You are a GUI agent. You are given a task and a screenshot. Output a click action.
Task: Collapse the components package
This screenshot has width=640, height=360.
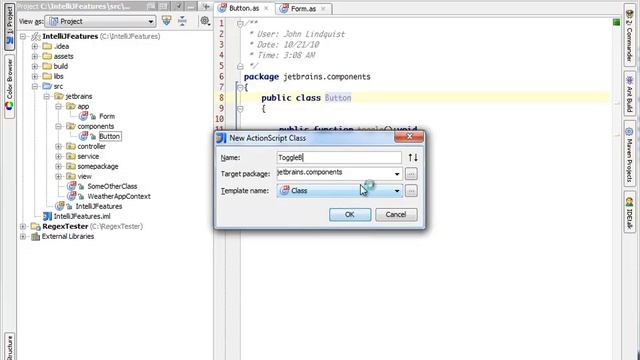click(59, 126)
